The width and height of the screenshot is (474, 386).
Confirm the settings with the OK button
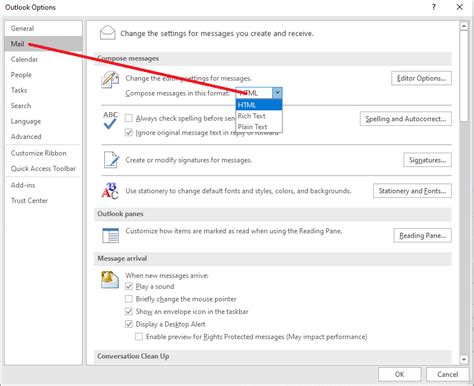coord(400,374)
